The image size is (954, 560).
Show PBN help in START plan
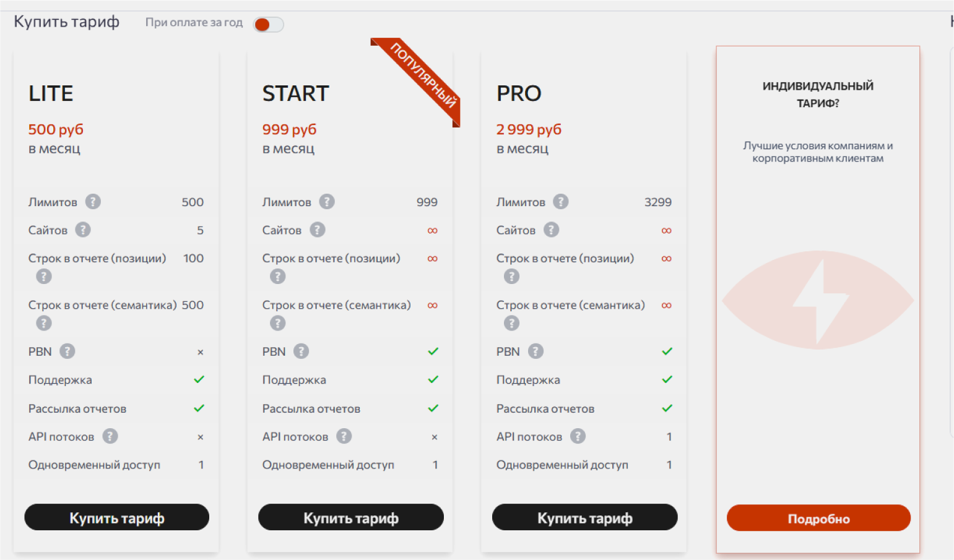[x=301, y=351]
